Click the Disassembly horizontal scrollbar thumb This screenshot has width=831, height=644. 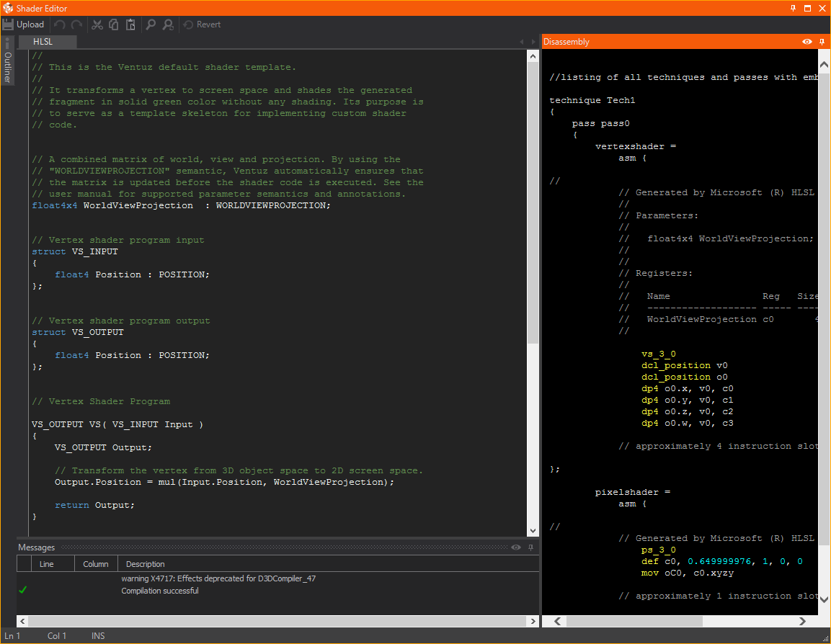634,621
